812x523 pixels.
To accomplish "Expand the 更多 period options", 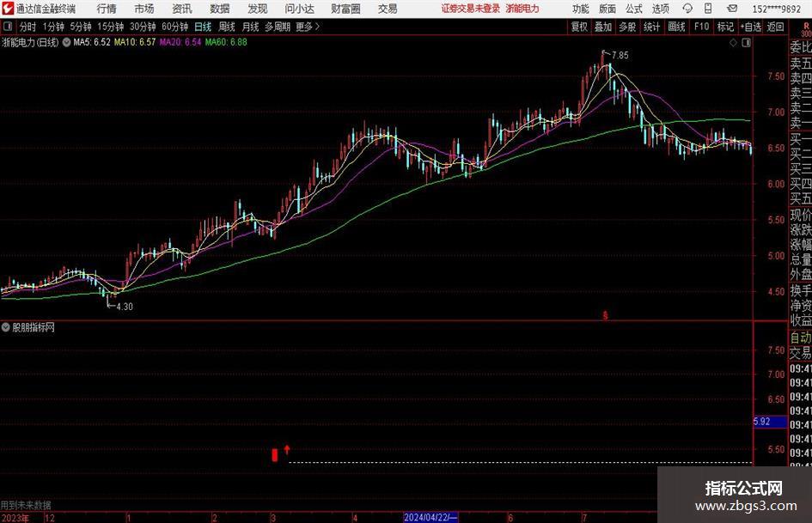I will coord(308,27).
